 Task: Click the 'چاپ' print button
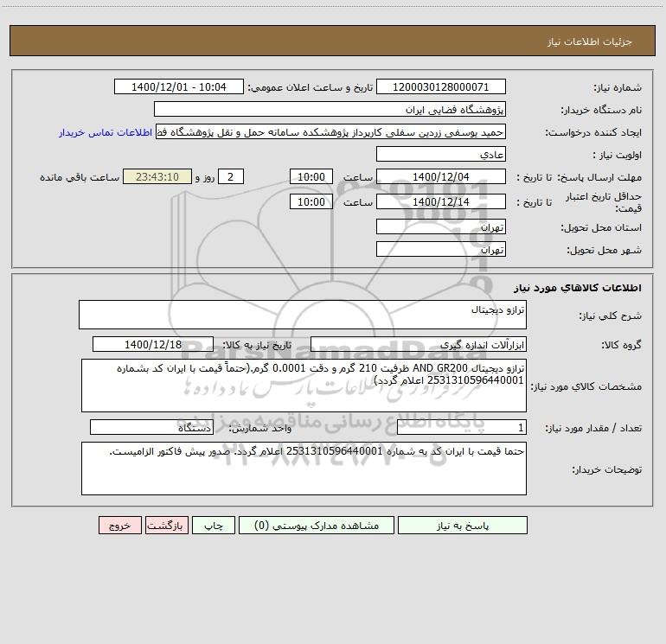click(214, 525)
